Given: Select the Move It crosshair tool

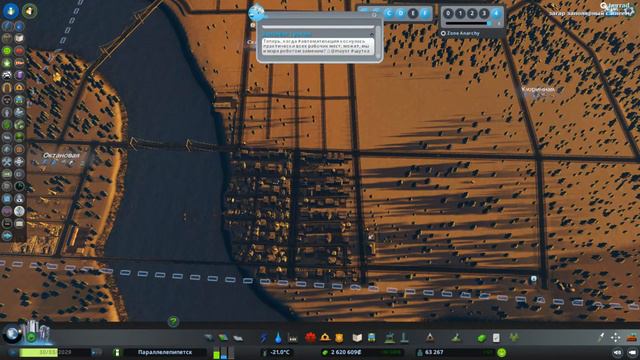Looking at the screenshot, I should (x=615, y=337).
